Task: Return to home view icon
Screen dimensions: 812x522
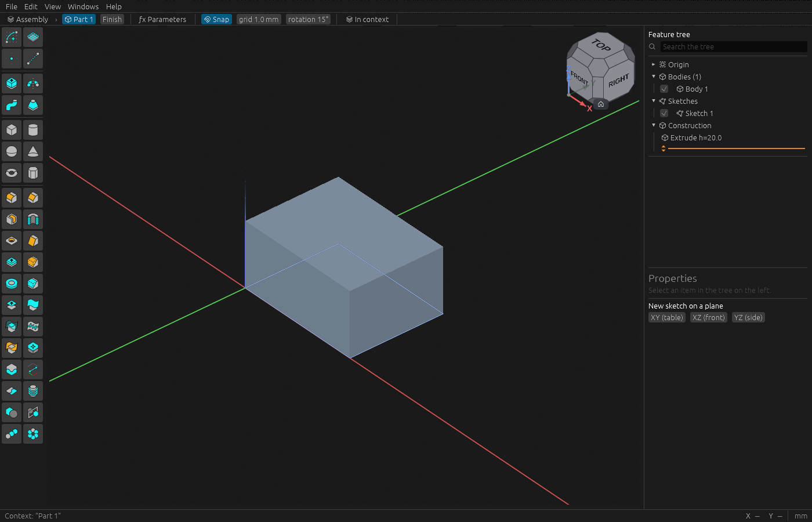Action: (601, 104)
